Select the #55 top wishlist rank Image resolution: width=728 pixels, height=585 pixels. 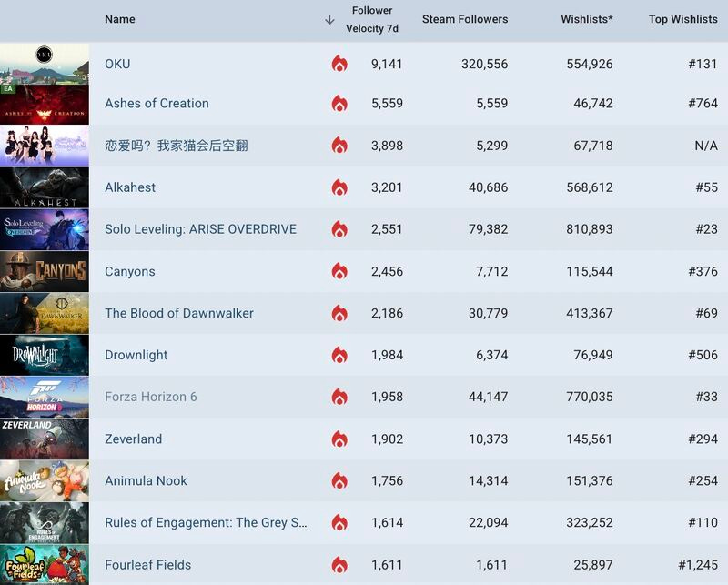(x=707, y=187)
